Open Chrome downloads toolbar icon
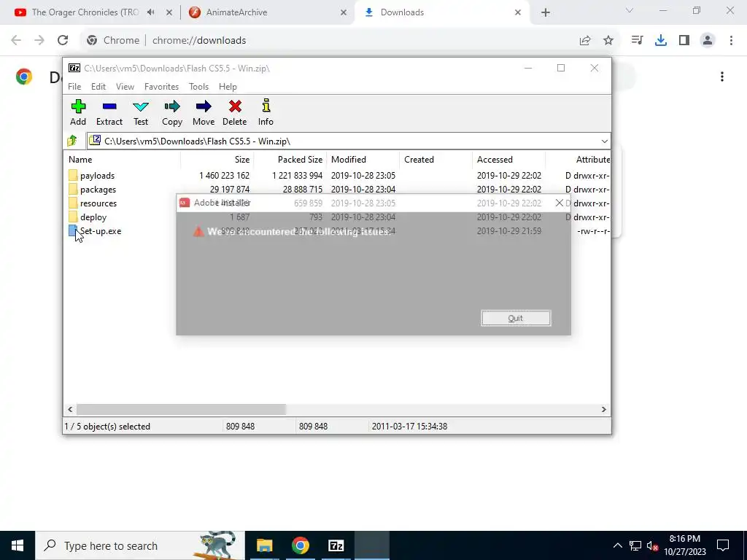Image resolution: width=747 pixels, height=560 pixels. pyautogui.click(x=661, y=41)
